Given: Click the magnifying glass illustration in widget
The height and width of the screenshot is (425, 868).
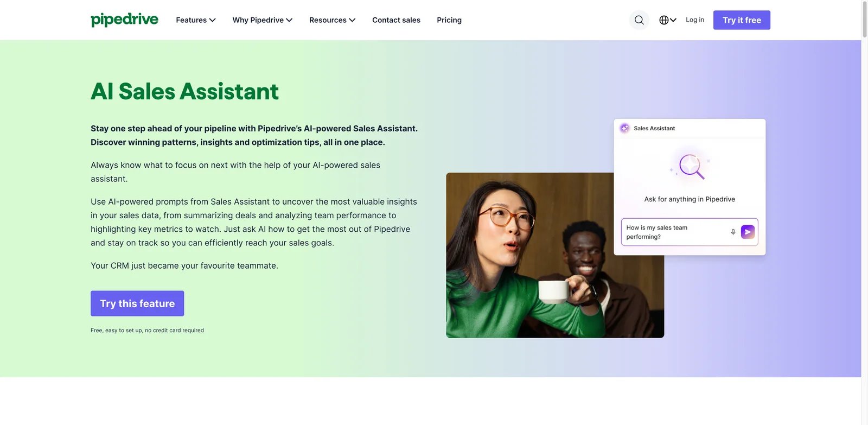Looking at the screenshot, I should 690,164.
